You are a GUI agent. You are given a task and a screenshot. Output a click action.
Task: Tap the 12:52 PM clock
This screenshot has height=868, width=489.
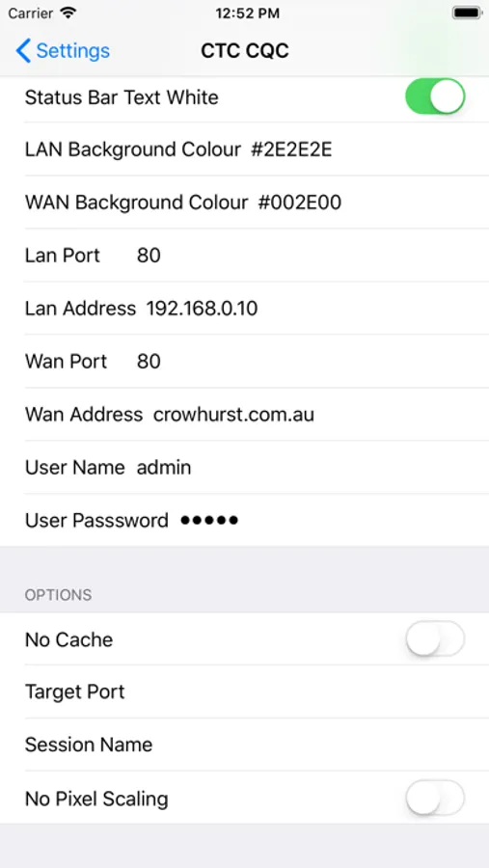click(x=248, y=14)
